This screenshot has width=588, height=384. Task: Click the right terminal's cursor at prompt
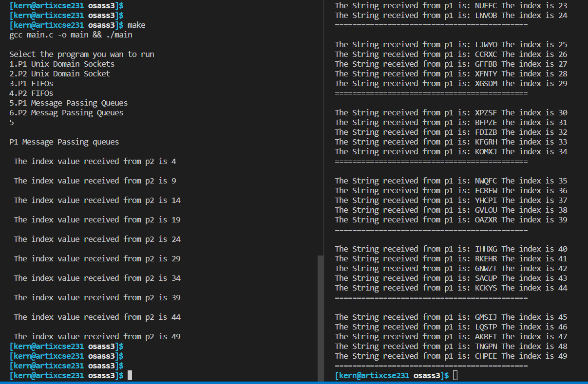click(x=455, y=375)
